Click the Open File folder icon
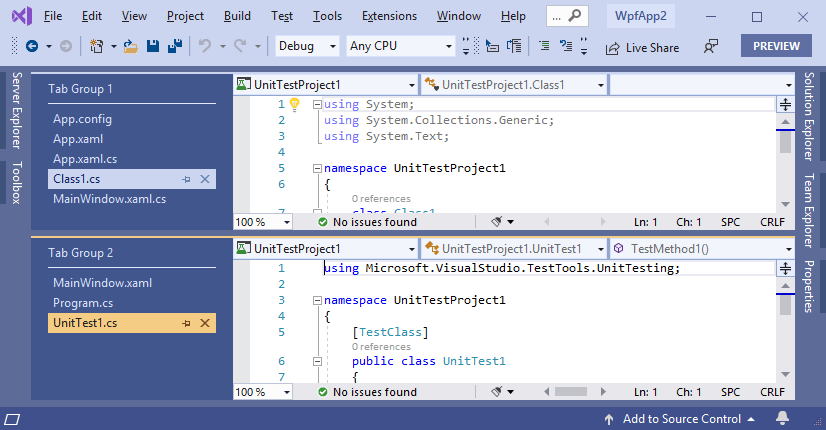Image resolution: width=826 pixels, height=430 pixels. click(132, 47)
